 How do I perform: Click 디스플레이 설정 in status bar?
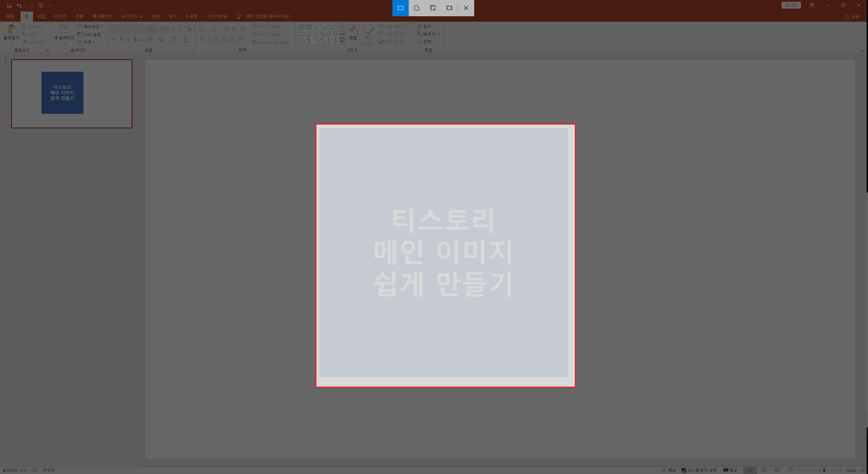coord(699,470)
